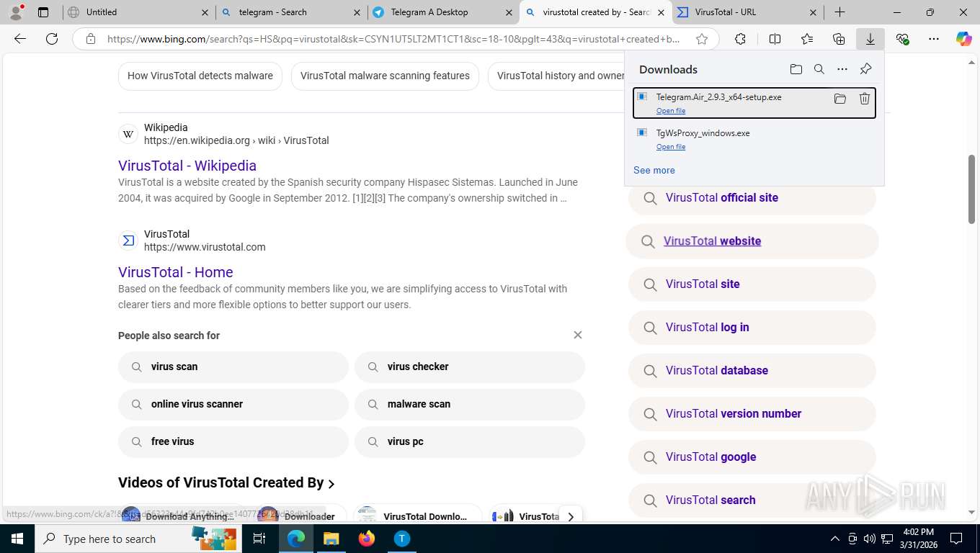Open more options in Downloads panel
Viewport: 980px width, 553px height.
[842, 69]
